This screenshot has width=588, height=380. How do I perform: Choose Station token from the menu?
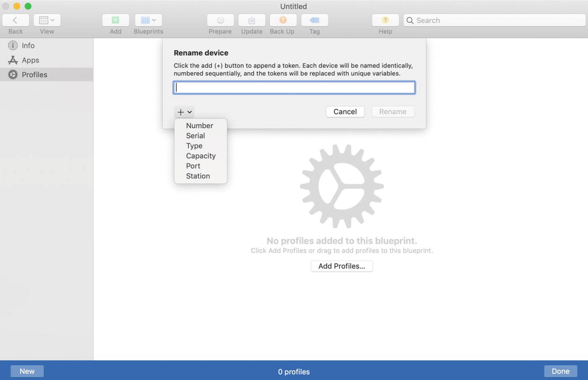click(x=201, y=176)
